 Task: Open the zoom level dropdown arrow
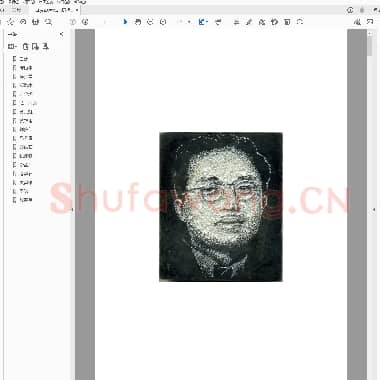click(x=189, y=22)
